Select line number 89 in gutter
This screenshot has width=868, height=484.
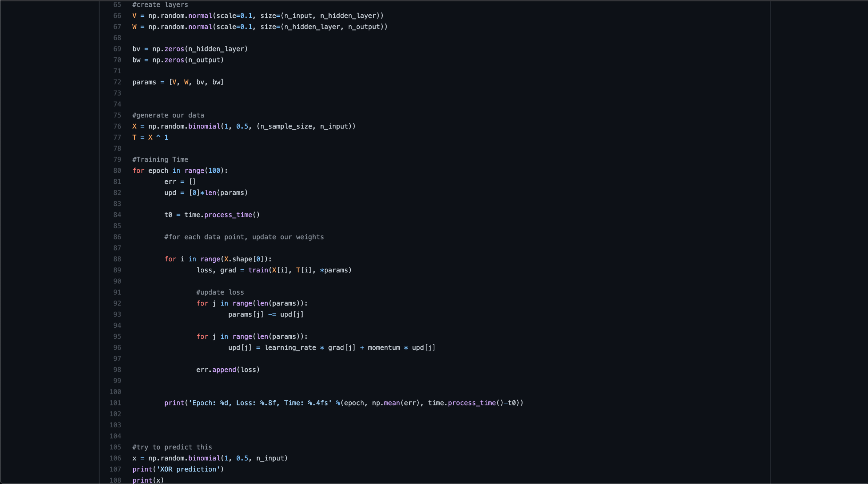click(x=117, y=270)
